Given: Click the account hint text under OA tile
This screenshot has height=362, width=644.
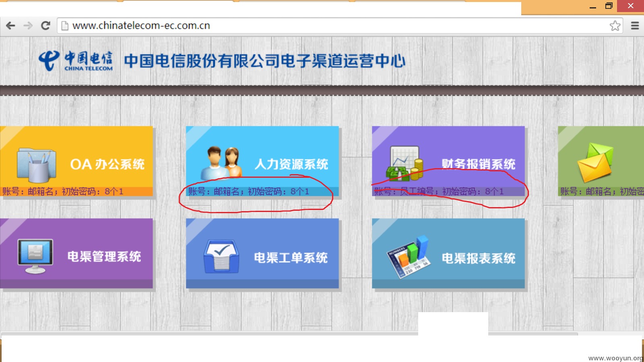Looking at the screenshot, I should 63,191.
